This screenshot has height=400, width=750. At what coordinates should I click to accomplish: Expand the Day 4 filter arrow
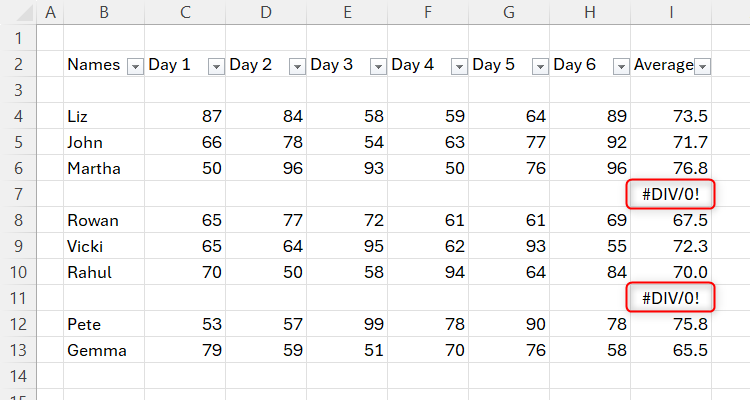(x=458, y=65)
